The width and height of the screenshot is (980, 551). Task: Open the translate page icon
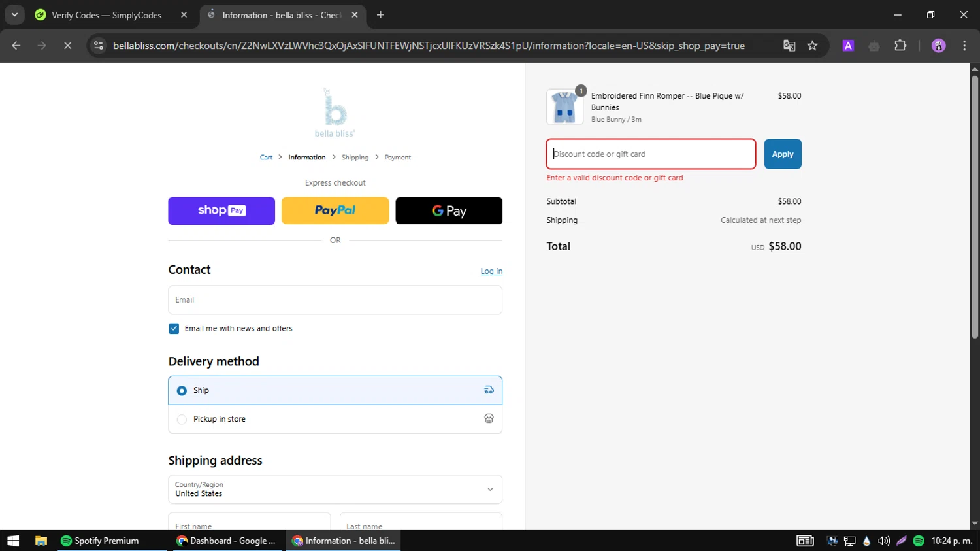pos(789,46)
